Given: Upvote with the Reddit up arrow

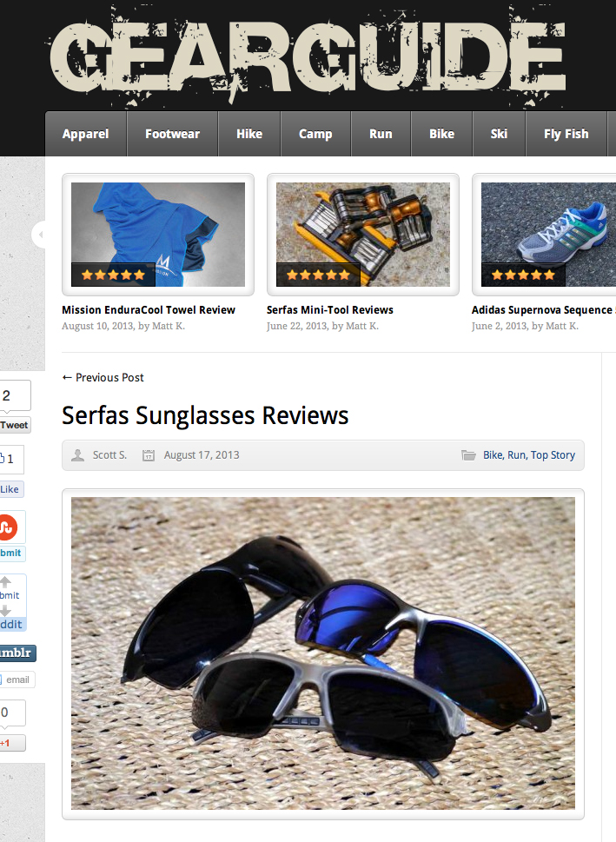Looking at the screenshot, I should 5,581.
